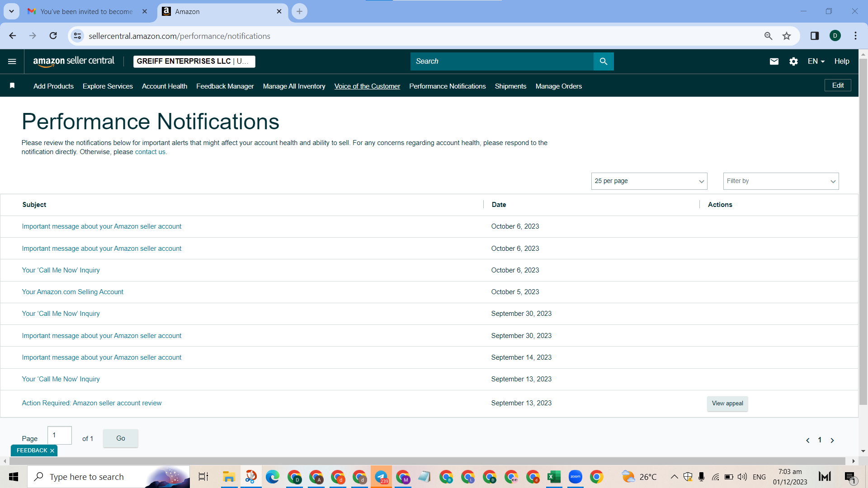Open Voice of the Customer
Viewport: 868px width, 488px height.
point(367,86)
